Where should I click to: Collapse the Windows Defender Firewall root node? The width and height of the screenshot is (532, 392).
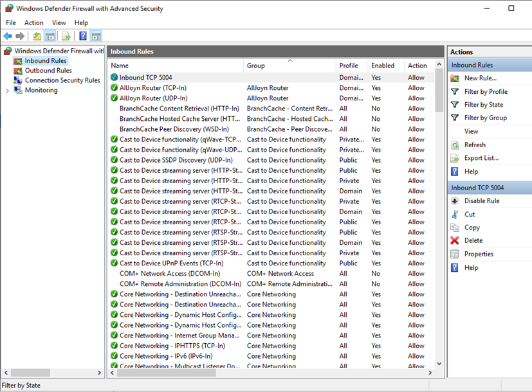(3, 50)
